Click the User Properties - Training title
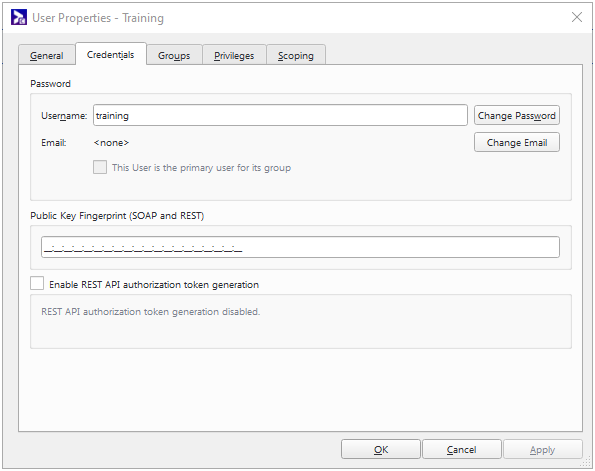The width and height of the screenshot is (595, 471). tap(98, 18)
